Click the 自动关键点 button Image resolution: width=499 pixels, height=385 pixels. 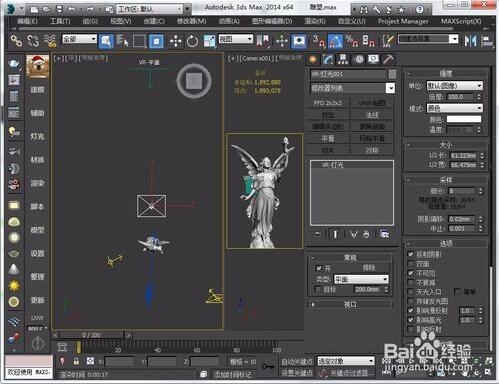pyautogui.click(x=297, y=362)
